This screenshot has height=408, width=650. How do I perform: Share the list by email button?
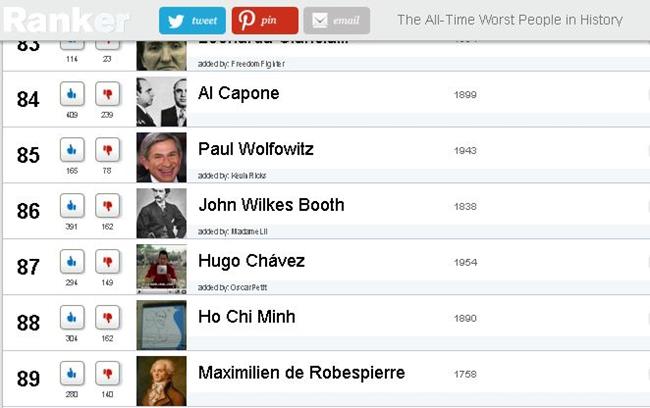point(337,20)
